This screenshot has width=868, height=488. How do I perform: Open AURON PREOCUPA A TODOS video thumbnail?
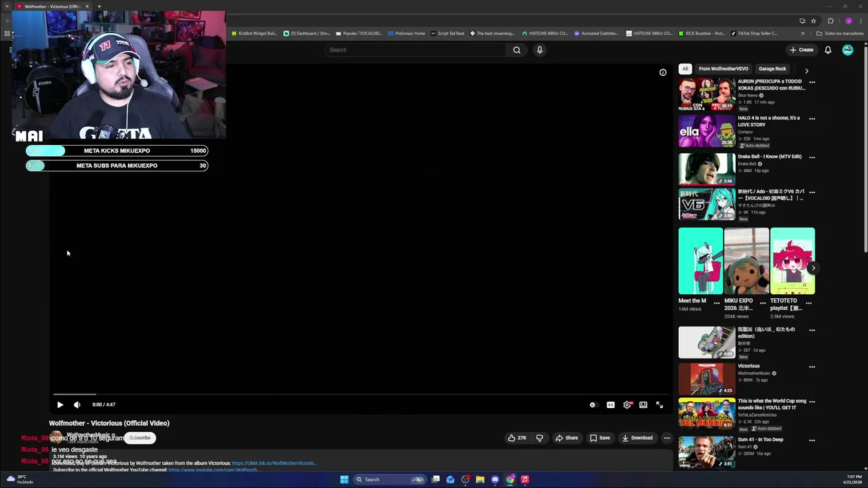tap(707, 94)
